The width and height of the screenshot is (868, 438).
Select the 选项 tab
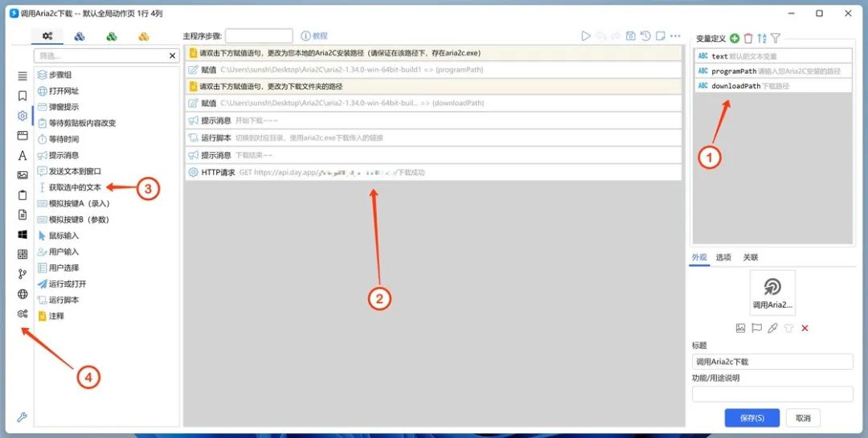[723, 257]
